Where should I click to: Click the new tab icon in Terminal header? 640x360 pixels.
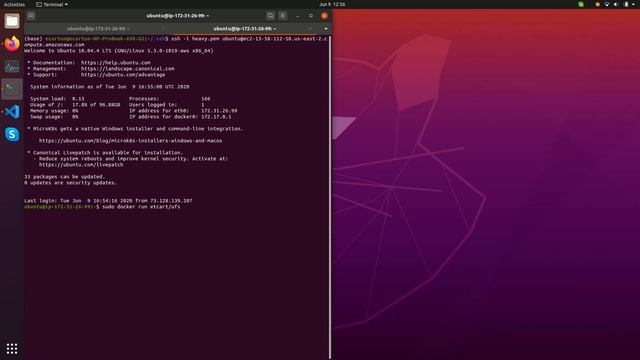coord(31,16)
